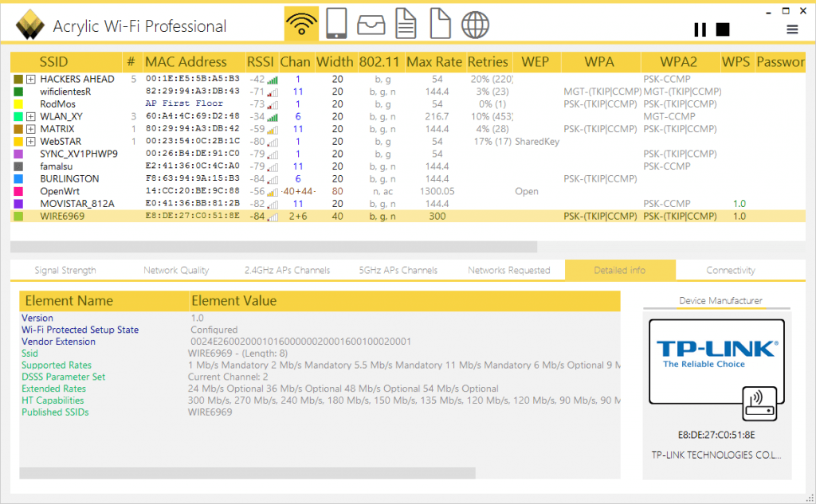Open the Wi-Fi networks view
The height and width of the screenshot is (504, 816).
[301, 24]
